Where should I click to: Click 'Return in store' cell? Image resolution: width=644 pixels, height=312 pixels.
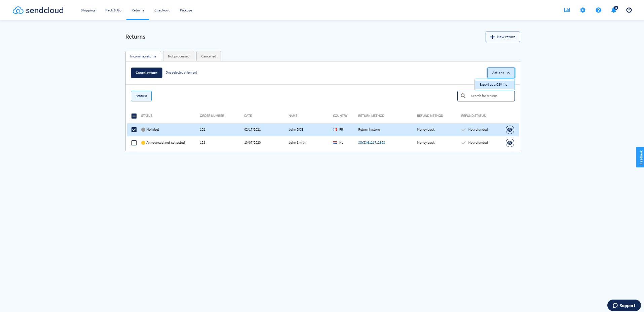[369, 130]
